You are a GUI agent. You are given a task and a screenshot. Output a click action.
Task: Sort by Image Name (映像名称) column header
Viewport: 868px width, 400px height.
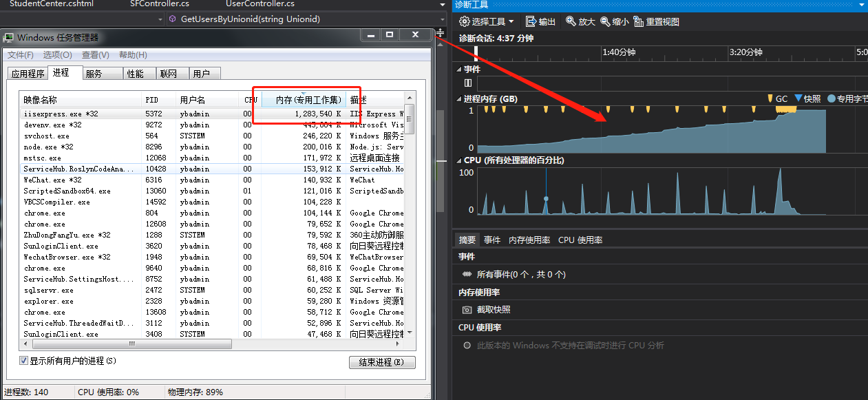coord(81,100)
